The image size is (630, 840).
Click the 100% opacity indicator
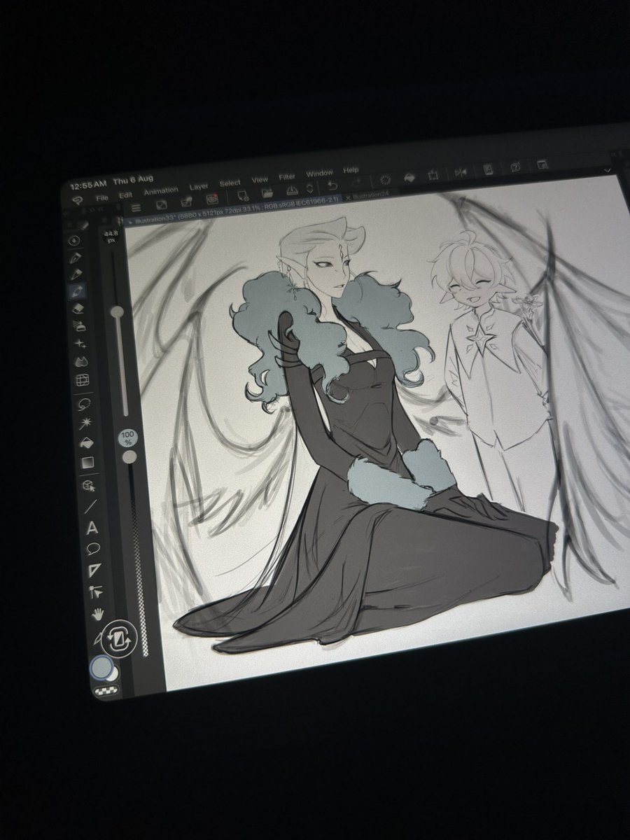[x=127, y=439]
